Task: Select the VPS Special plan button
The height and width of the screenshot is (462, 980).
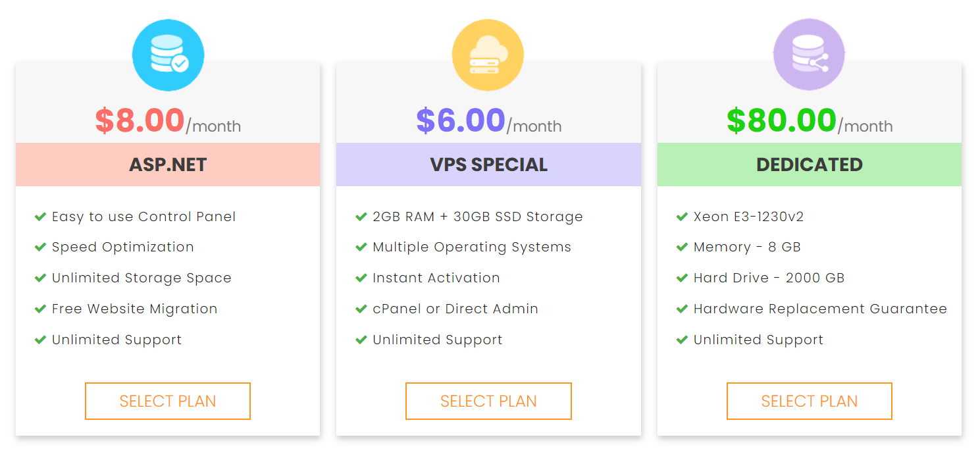Action: click(488, 401)
